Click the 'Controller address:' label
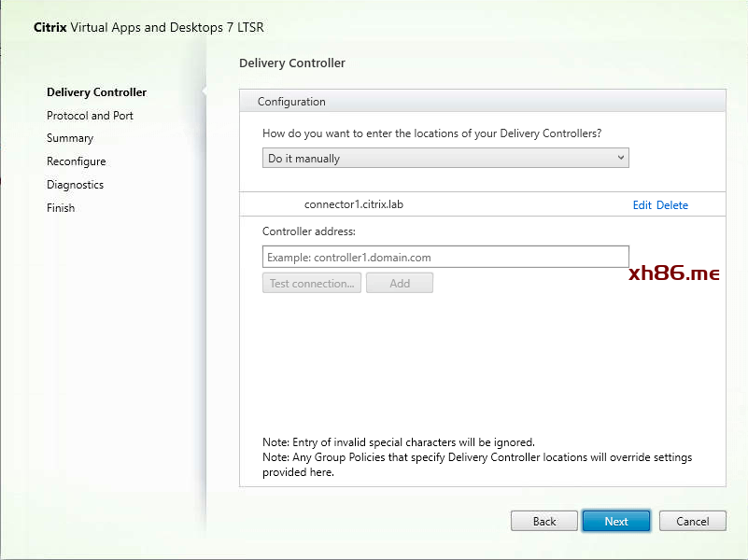748x560 pixels. [309, 231]
